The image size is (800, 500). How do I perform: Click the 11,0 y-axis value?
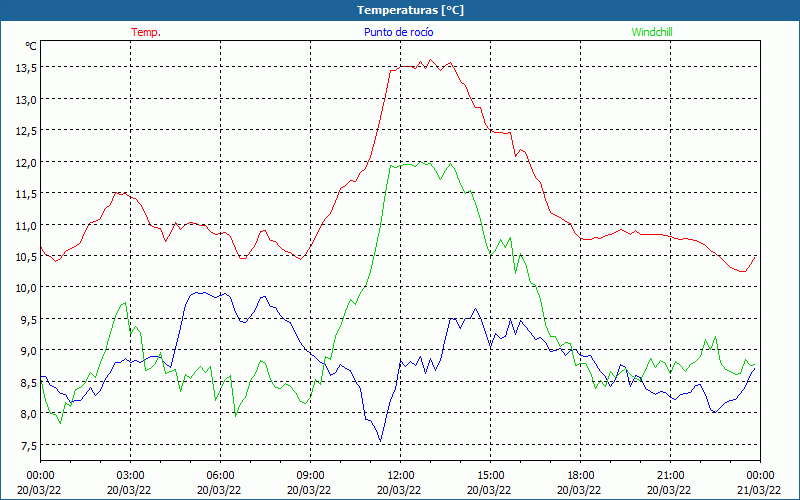click(x=26, y=226)
